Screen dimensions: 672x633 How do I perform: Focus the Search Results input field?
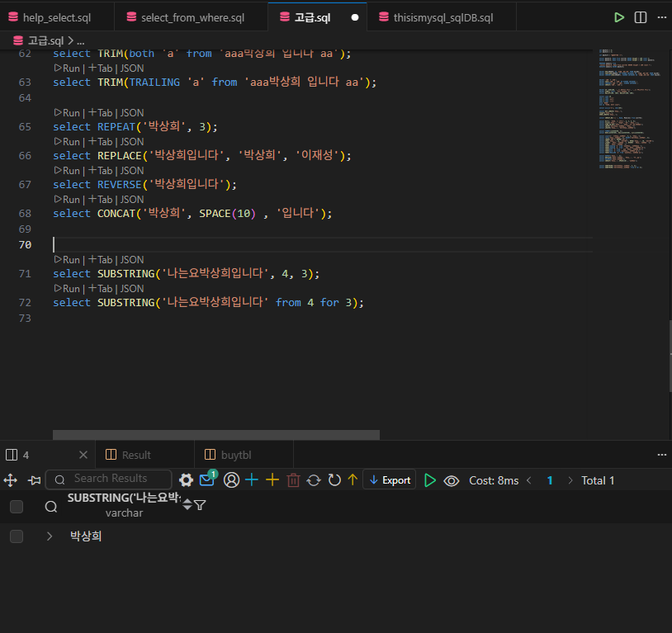tap(109, 479)
